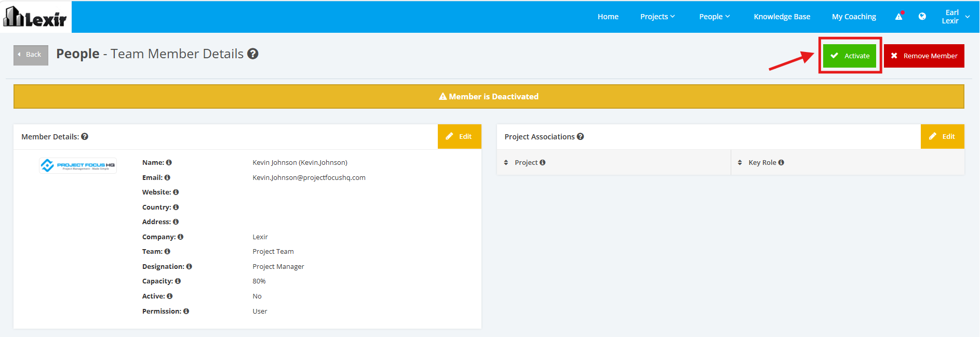This screenshot has width=980, height=337.
Task: Click info icon beside Country label
Action: tap(176, 207)
